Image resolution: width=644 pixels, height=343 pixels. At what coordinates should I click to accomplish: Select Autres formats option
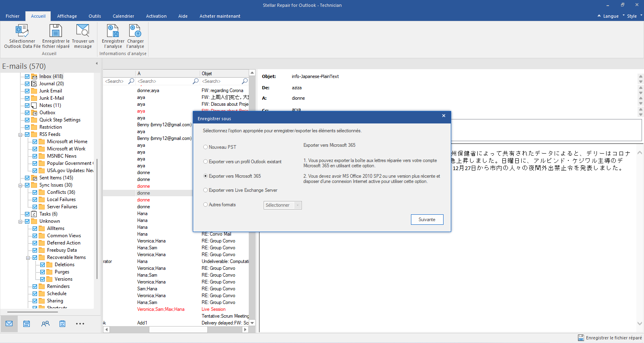coord(205,205)
